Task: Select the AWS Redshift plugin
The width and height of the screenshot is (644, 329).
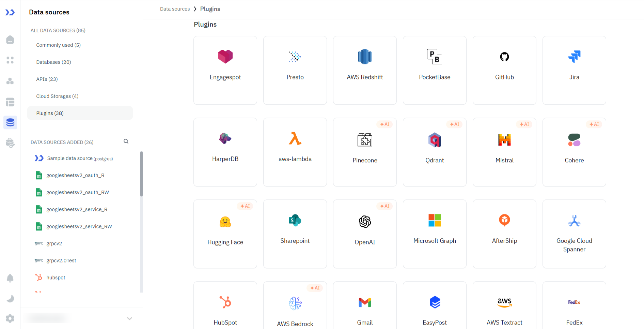Action: [x=365, y=70]
